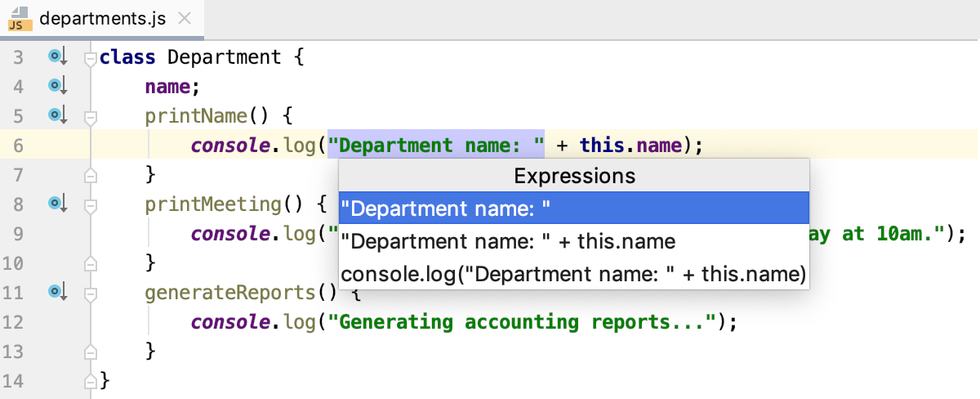
Task: Click the Expressions popup header
Action: click(x=573, y=176)
